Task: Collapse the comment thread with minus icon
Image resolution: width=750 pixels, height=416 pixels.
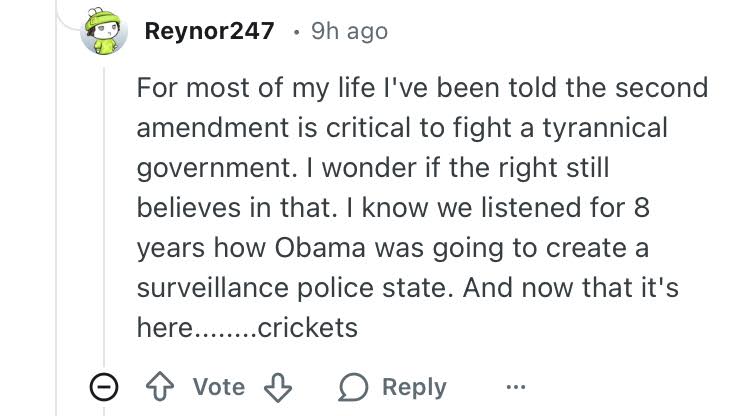Action: coord(104,386)
